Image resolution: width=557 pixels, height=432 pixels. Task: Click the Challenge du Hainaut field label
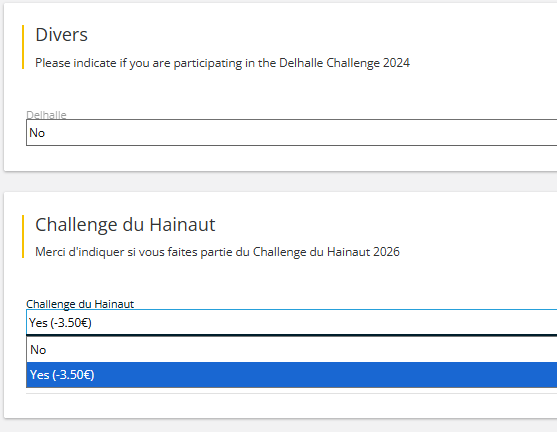click(x=80, y=304)
